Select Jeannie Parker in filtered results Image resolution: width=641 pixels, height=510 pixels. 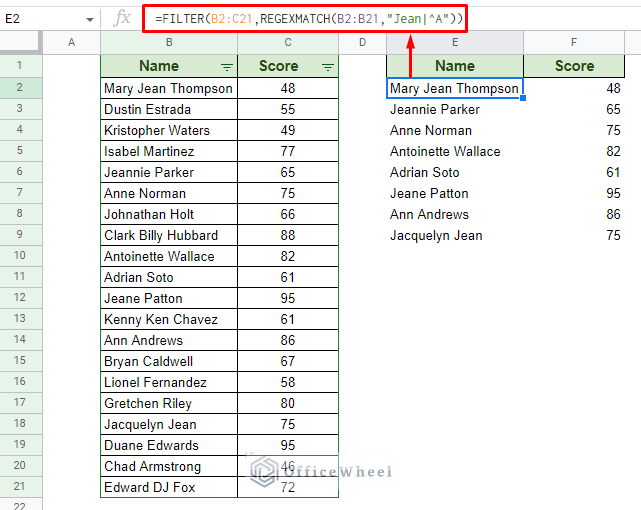[455, 110]
